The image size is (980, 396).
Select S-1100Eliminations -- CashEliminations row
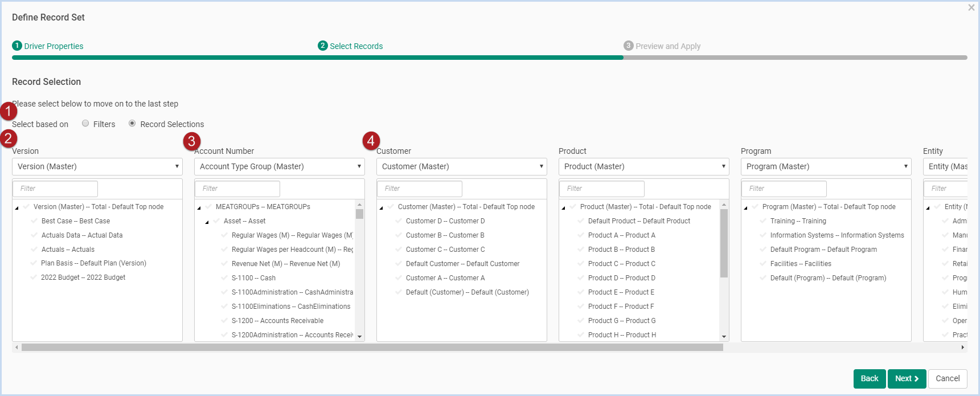(291, 306)
